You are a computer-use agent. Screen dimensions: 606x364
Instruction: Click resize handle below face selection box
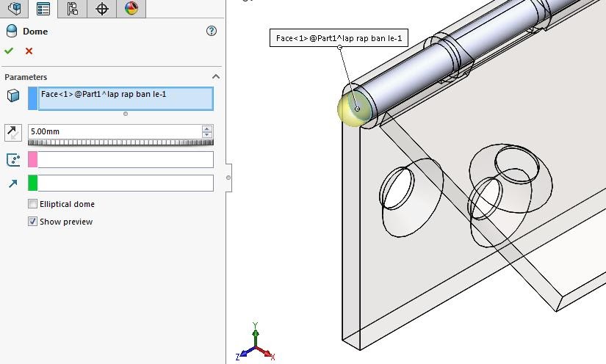[125, 114]
